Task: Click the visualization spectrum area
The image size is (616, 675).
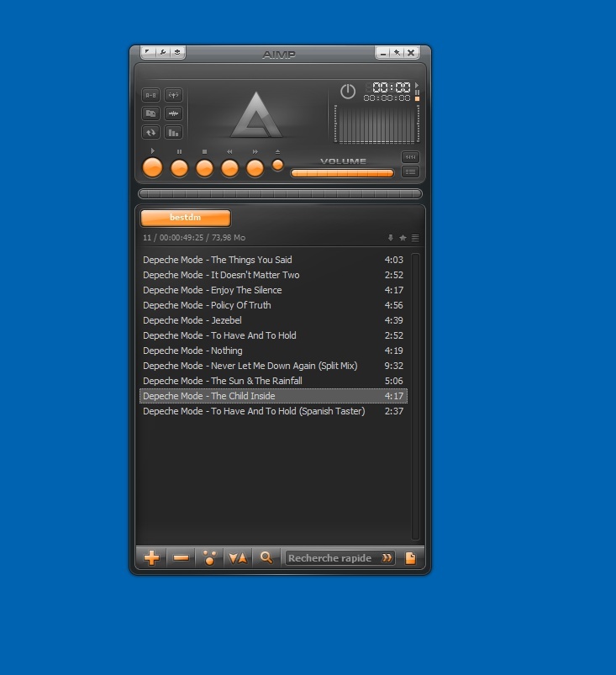Action: pos(376,124)
